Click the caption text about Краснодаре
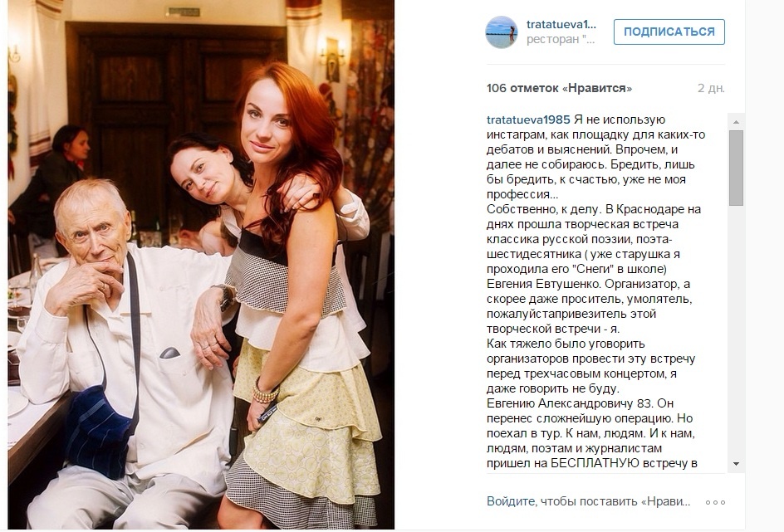The image size is (784, 532). pos(594,209)
